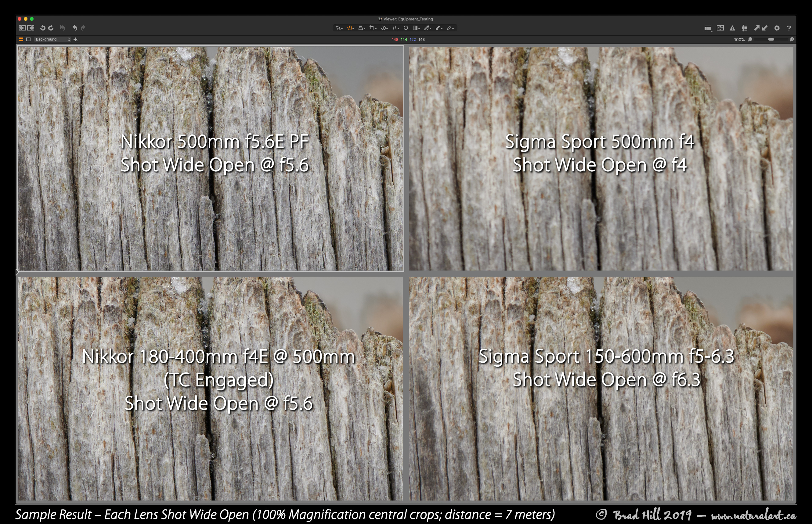Select the Crop tool
The image size is (812, 524).
372,28
